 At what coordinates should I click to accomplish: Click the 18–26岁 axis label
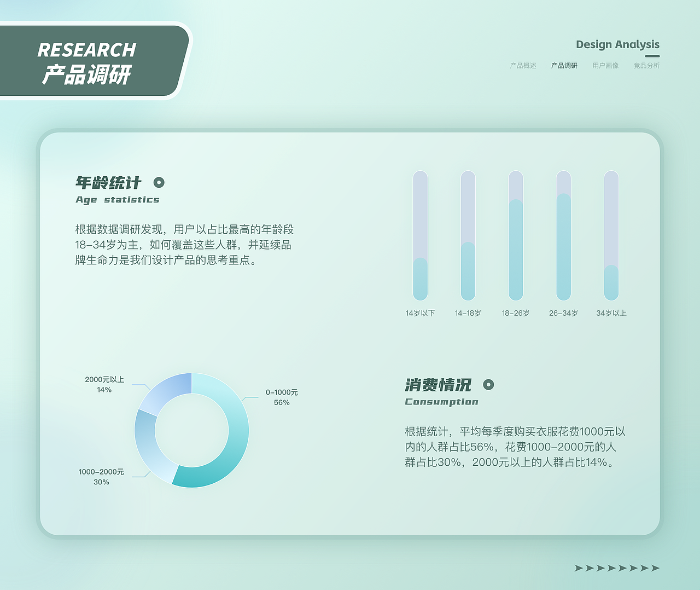(x=516, y=313)
